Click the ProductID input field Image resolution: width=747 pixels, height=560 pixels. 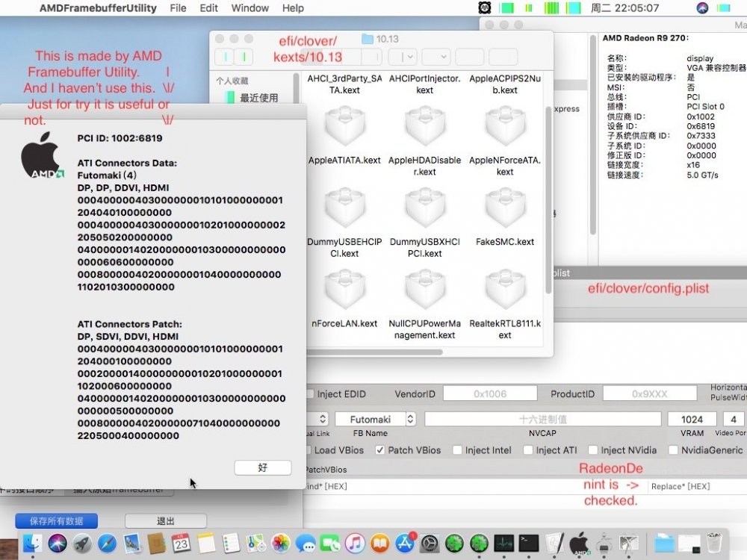[x=649, y=393]
